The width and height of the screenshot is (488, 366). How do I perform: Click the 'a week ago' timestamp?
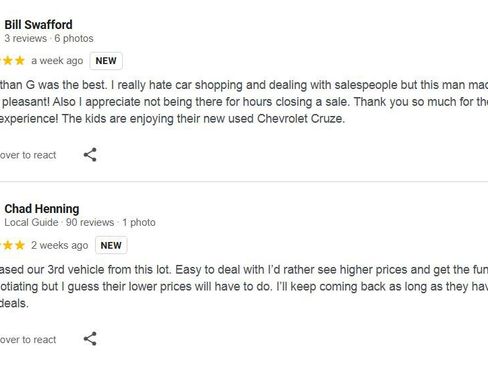(57, 61)
